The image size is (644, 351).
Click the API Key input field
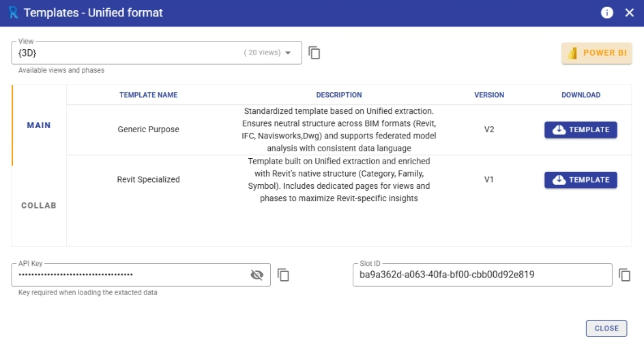(130, 275)
